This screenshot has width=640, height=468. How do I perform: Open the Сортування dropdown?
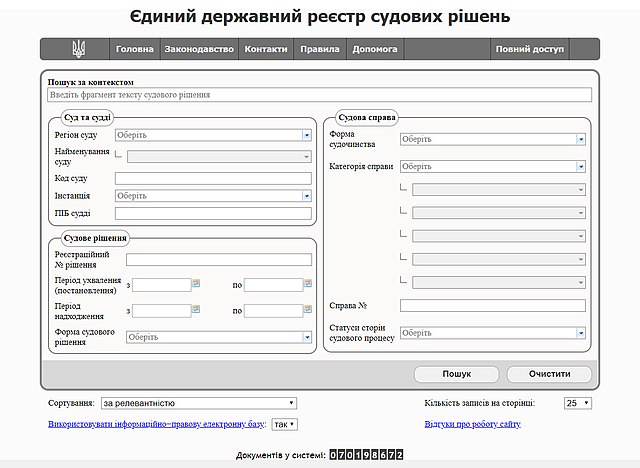199,403
